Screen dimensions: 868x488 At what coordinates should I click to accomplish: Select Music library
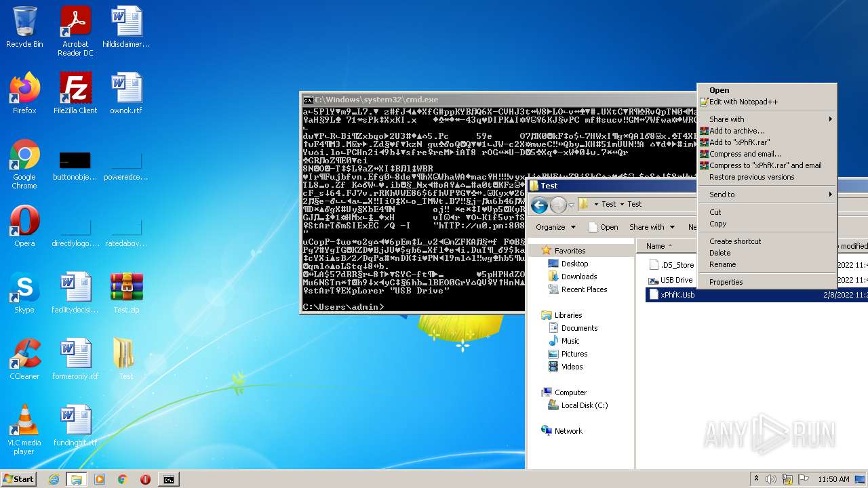click(x=570, y=341)
